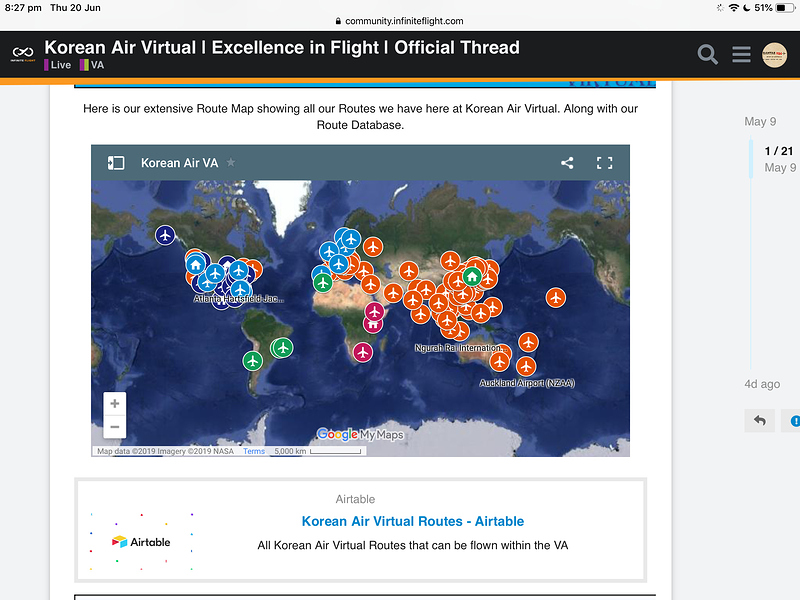View the map in fullscreen

click(605, 163)
